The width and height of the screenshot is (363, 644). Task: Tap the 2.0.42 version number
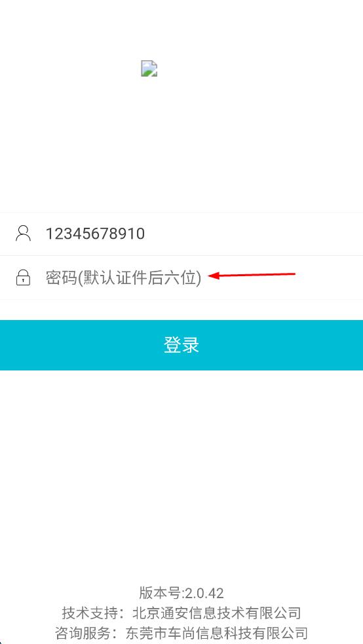[x=204, y=593]
